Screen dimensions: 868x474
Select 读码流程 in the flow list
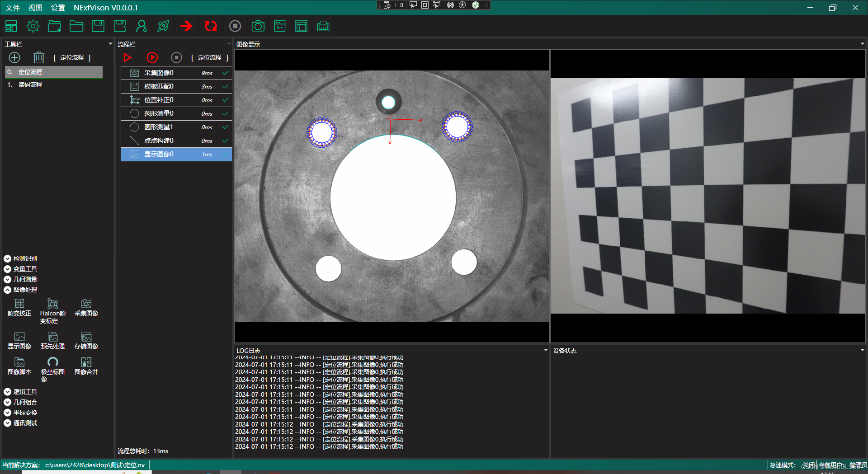(30, 84)
